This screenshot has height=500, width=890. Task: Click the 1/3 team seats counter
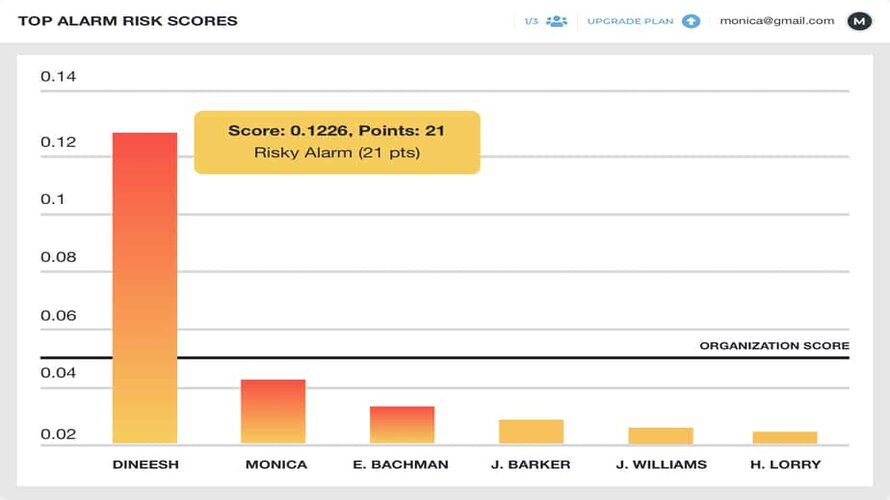[531, 21]
